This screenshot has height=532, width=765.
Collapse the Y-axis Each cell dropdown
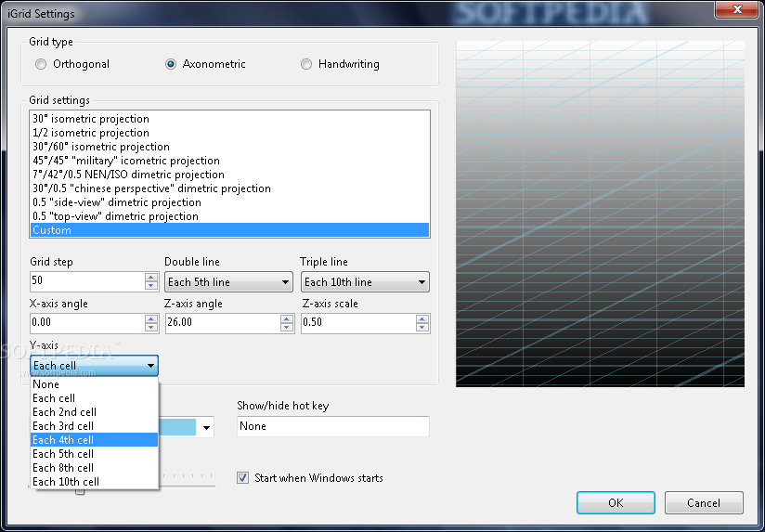coord(94,366)
